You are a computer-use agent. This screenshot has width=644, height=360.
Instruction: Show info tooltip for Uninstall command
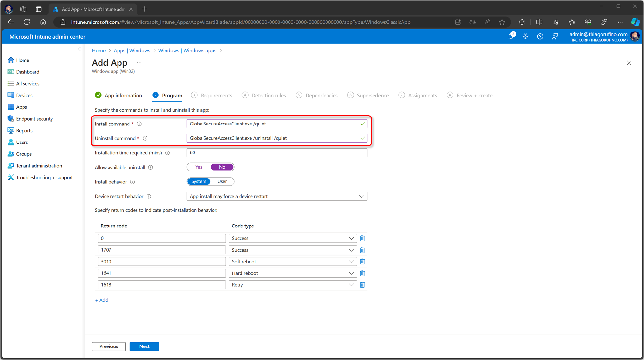coord(145,138)
